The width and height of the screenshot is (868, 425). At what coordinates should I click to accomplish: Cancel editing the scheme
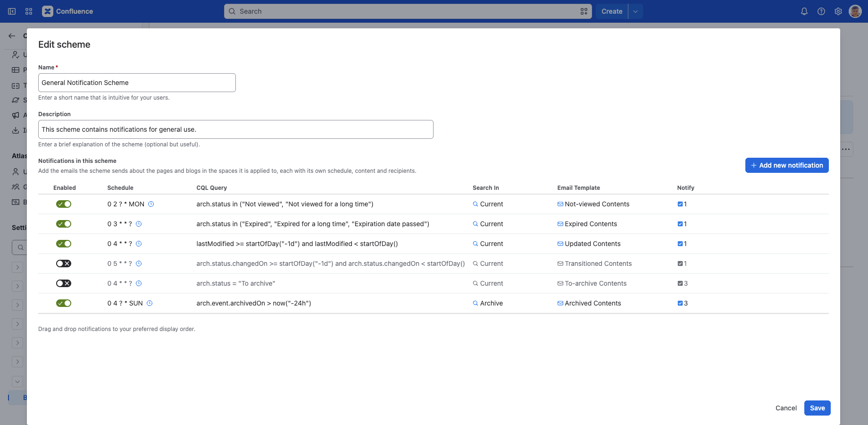click(786, 408)
